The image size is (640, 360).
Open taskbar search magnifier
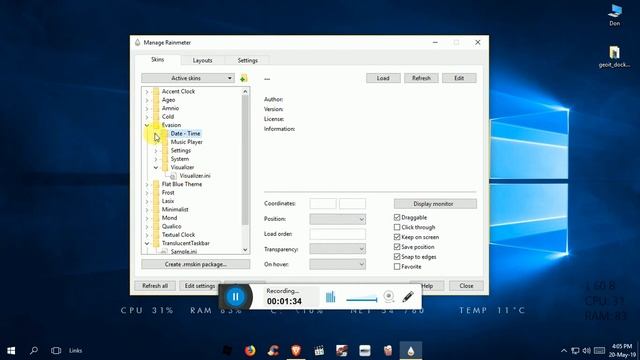point(34,350)
